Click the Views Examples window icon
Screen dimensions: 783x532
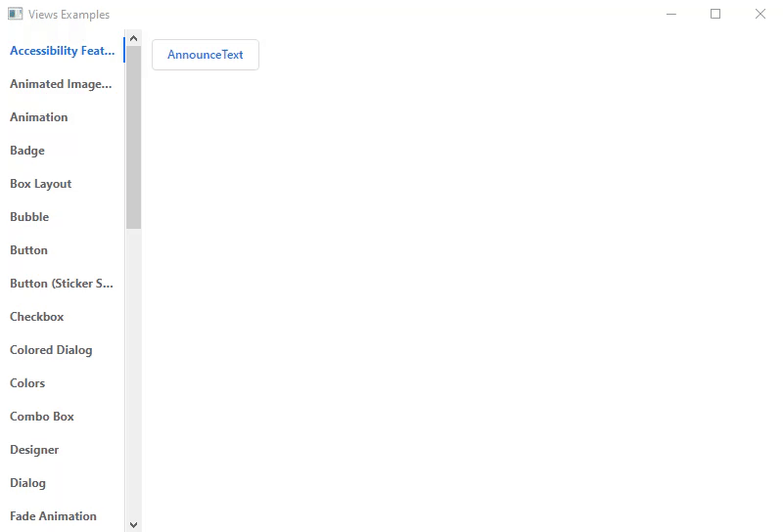(x=15, y=15)
